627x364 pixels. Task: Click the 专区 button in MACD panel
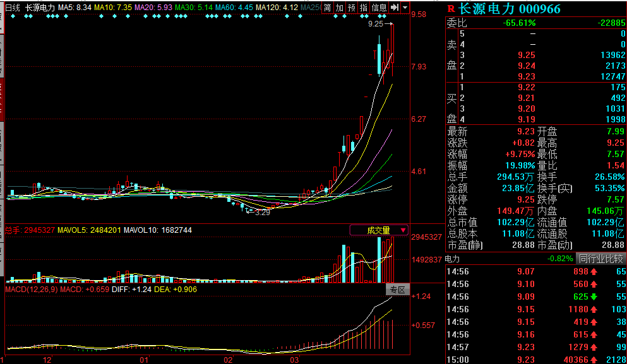click(x=397, y=290)
